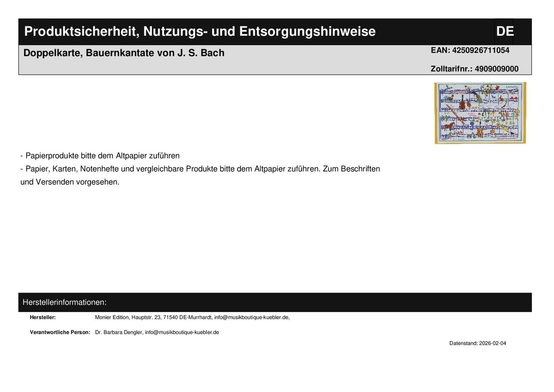This screenshot has height=392, width=554.
Task: Open Dr. Barbara Dengler's email link
Action: [182, 332]
